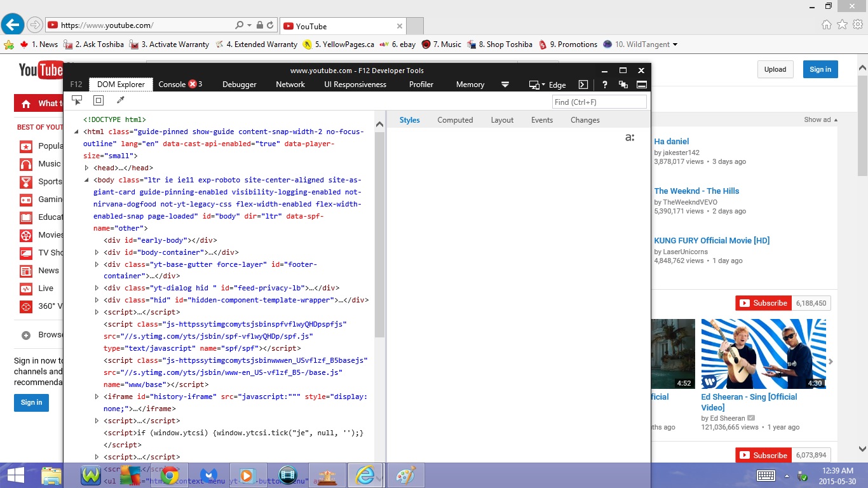Open the YouTube Music sidebar icon
The height and width of the screenshot is (488, 868).
[x=26, y=164]
